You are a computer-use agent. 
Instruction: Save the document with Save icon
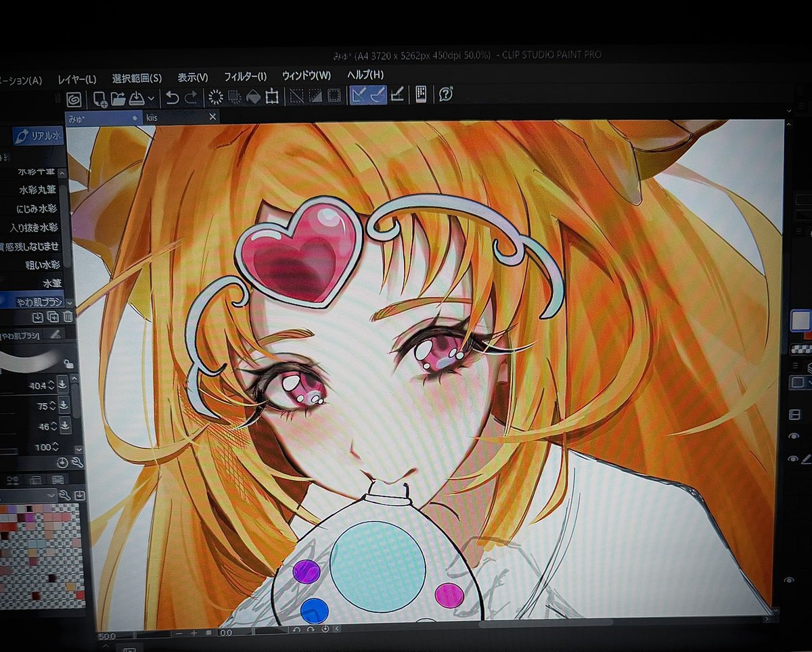(136, 98)
